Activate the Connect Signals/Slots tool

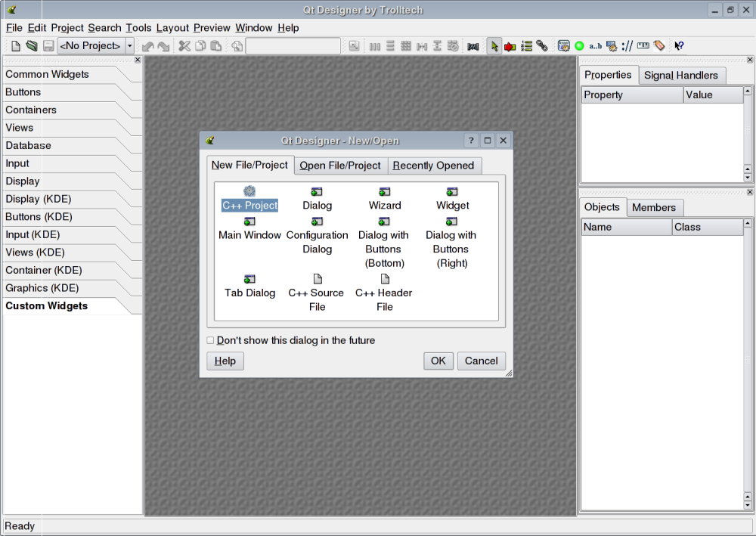pos(510,46)
